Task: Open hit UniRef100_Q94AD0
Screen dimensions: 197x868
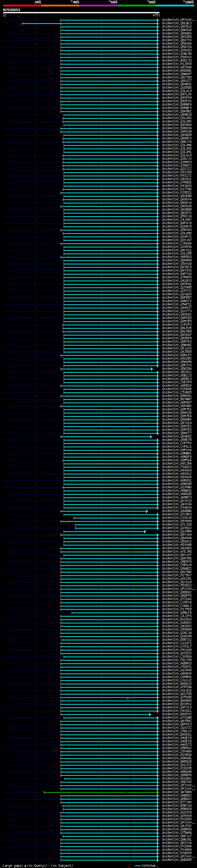Action: coord(177,33)
